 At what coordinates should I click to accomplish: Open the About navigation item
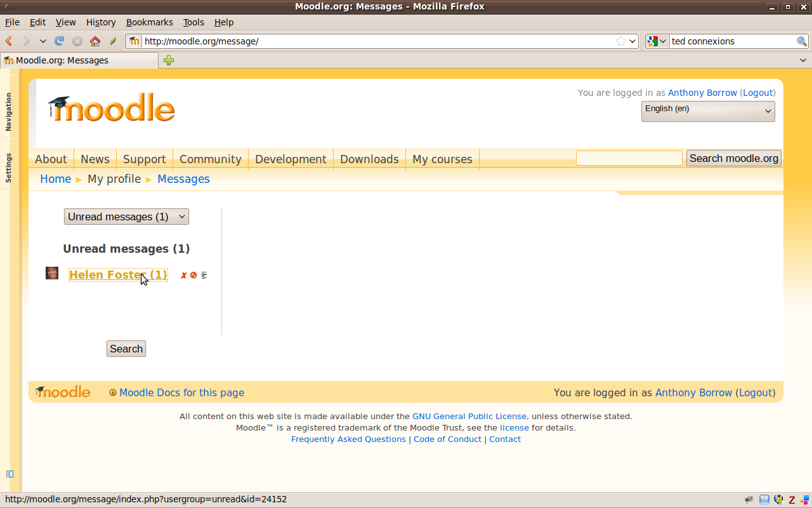51,159
